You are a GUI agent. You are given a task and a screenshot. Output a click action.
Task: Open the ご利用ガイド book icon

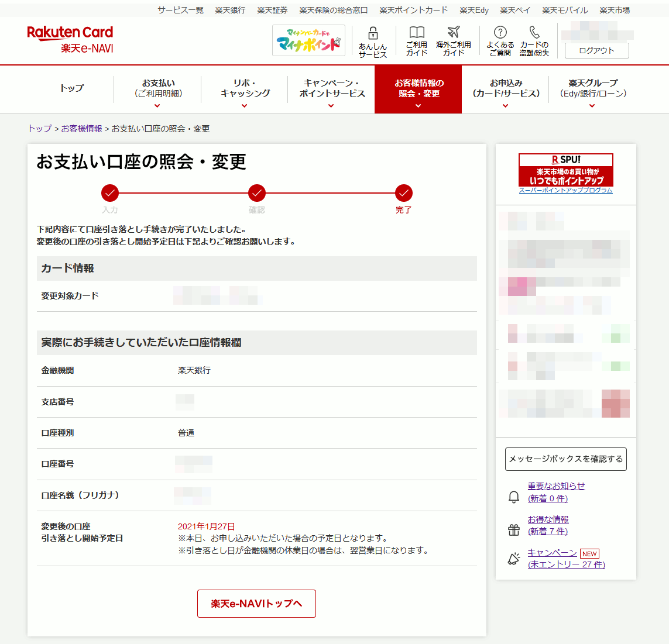[417, 33]
